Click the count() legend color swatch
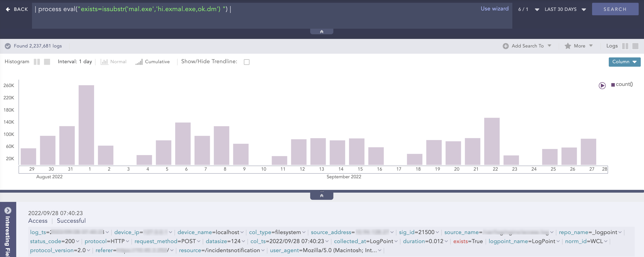Viewport: 644px width, 257px height. tap(613, 85)
